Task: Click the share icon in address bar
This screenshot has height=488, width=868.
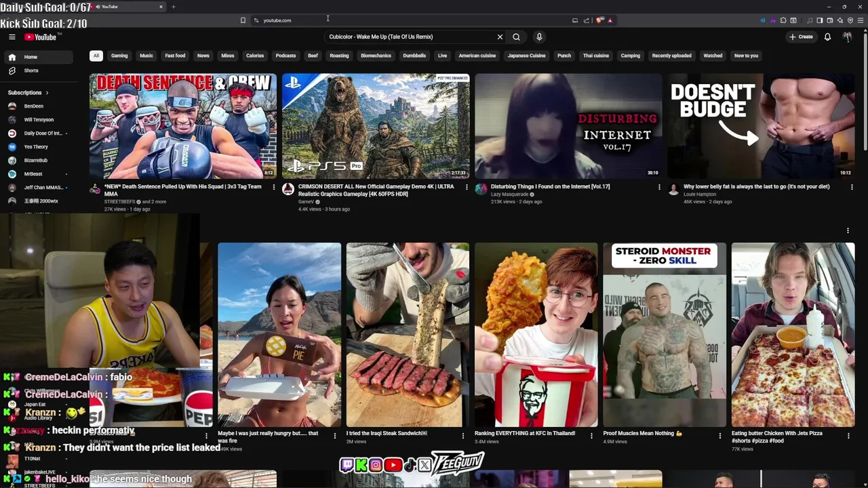Action: pyautogui.click(x=587, y=20)
